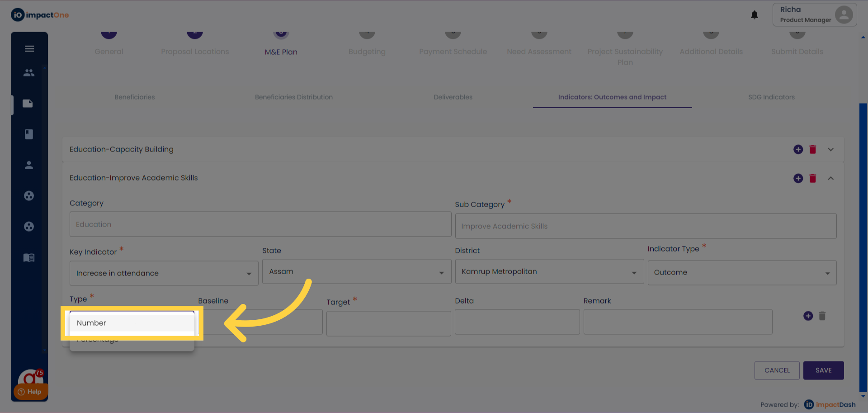Switch to the Deliverables tab
Viewport: 868px width, 413px height.
453,97
